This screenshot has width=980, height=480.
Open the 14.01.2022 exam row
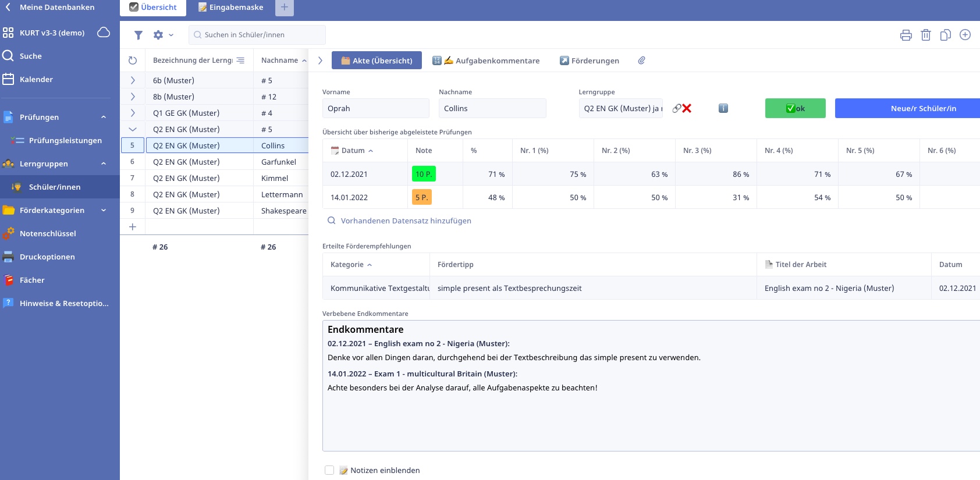pos(651,197)
